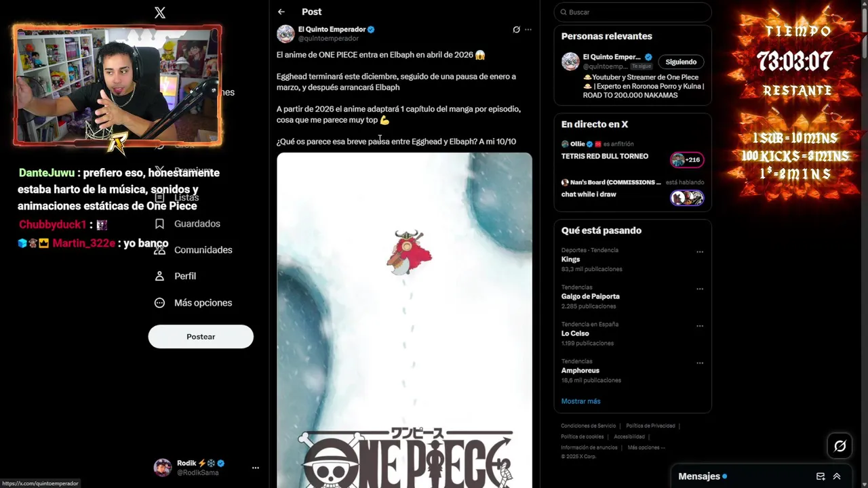Focus the Buscar search field
The height and width of the screenshot is (488, 868).
click(x=633, y=12)
